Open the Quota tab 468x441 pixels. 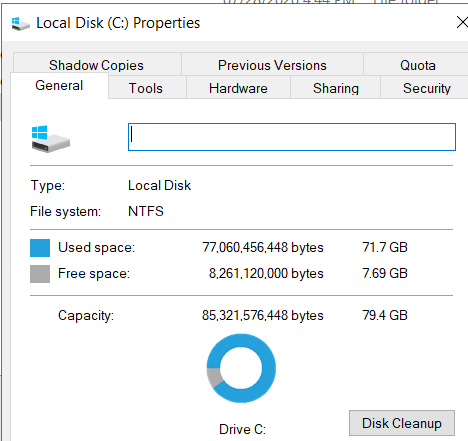[x=417, y=65]
